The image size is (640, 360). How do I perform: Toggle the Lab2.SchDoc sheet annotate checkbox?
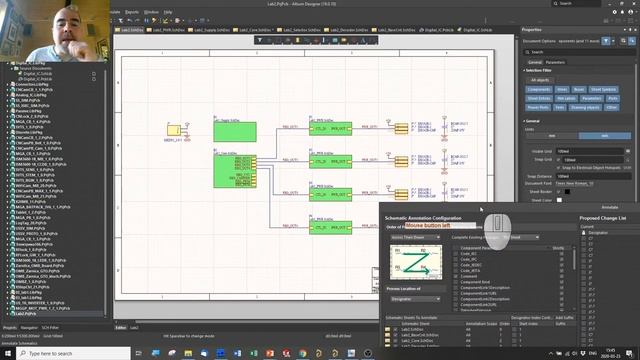(395, 329)
